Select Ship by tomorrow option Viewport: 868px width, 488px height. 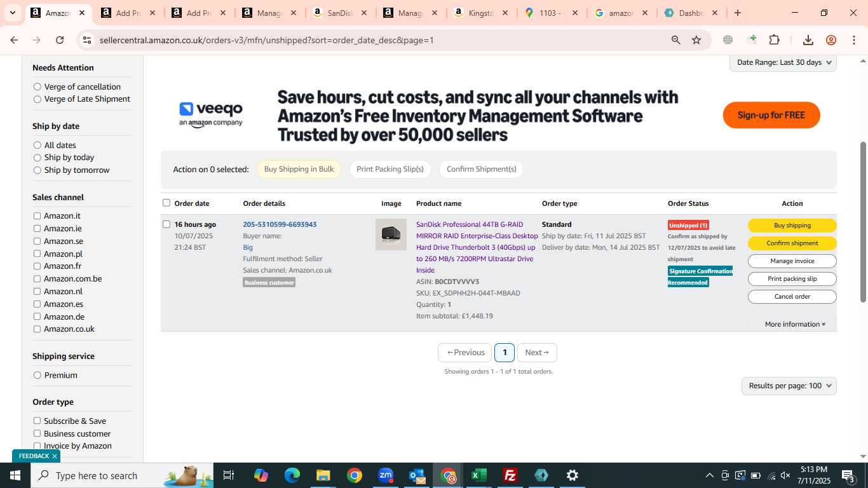[37, 170]
